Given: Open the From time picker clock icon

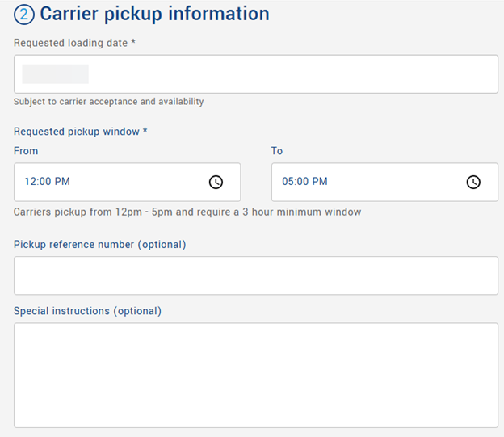Looking at the screenshot, I should pos(216,182).
